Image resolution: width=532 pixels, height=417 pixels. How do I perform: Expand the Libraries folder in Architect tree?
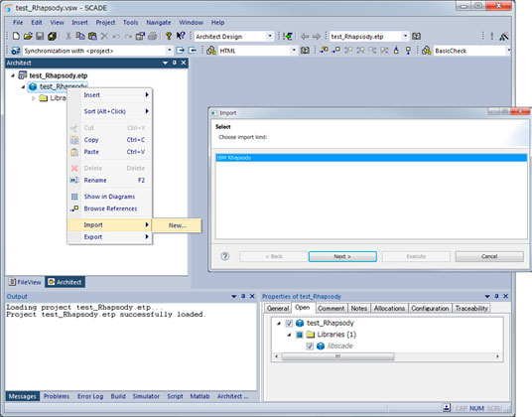tap(34, 98)
